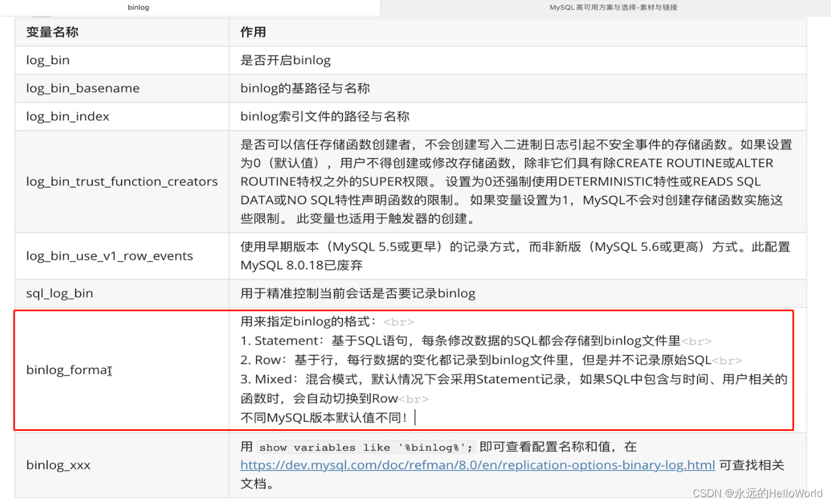Viewport: 831px width, 504px height.
Task: Click the 1. Statement format line
Action: click(x=476, y=341)
